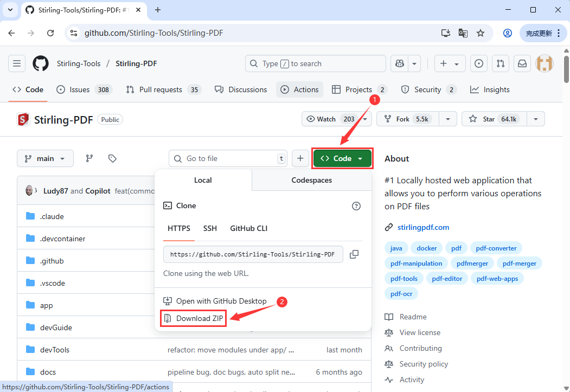Fork the repository with Fork 5.5k
Viewport: 570px width, 392px height.
click(408, 119)
